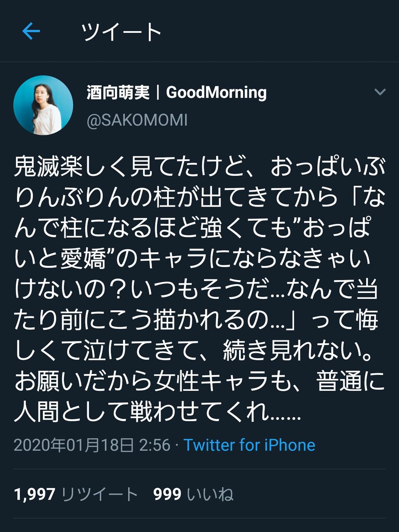The height and width of the screenshot is (532, 399).
Task: Click the likes count 999
Action: coord(167,494)
